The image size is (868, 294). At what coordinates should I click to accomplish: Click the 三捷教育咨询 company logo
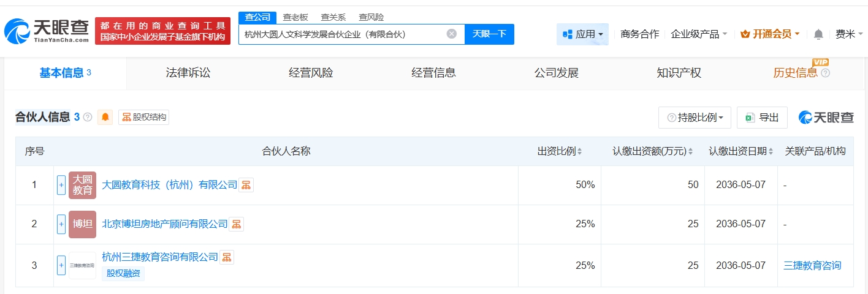[83, 265]
